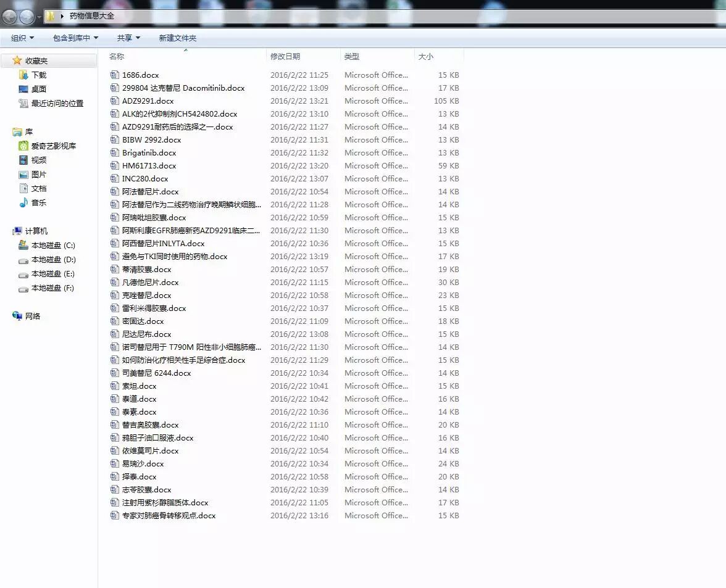Sort by the 修改日期 column header
This screenshot has width=726, height=588.
(285, 56)
